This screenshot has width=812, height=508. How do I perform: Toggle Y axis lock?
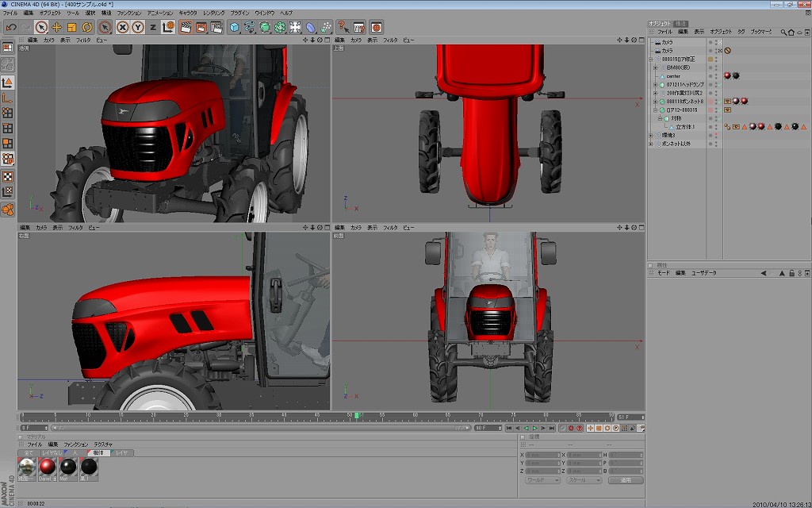(137, 27)
